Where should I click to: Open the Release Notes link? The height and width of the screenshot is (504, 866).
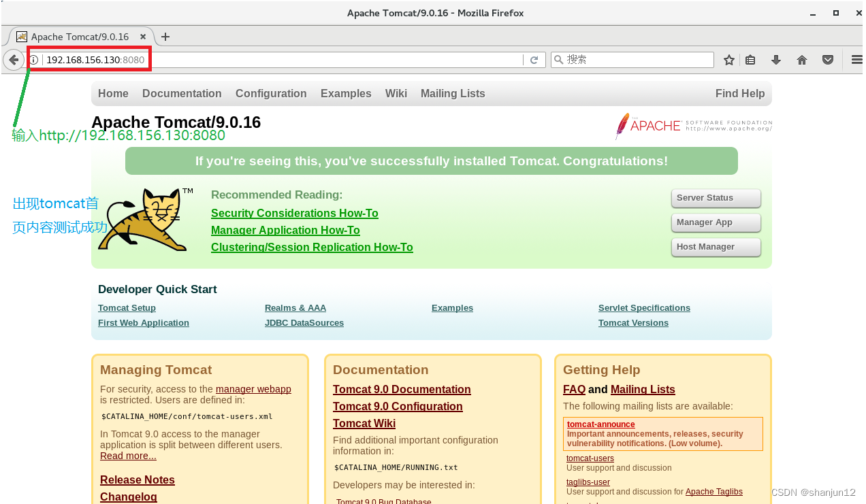138,480
